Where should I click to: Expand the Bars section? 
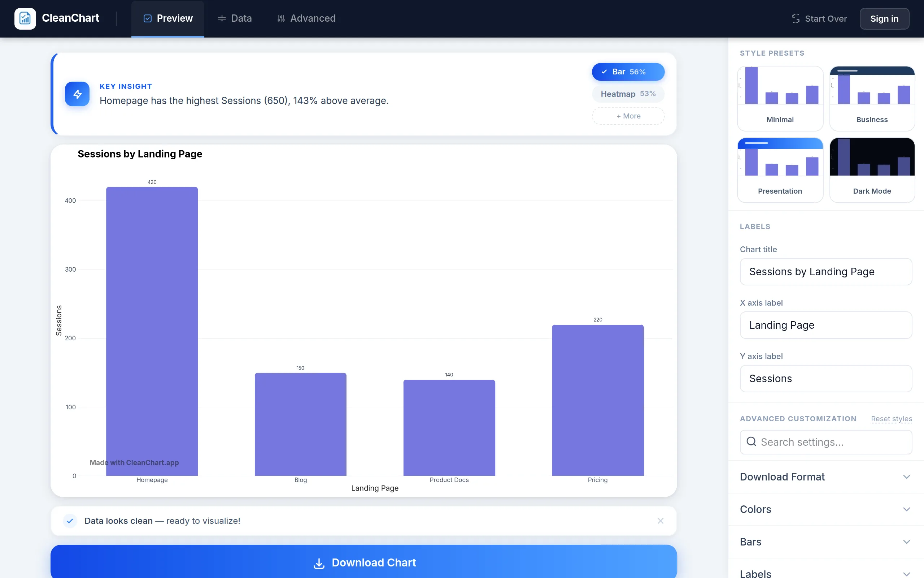pyautogui.click(x=826, y=542)
